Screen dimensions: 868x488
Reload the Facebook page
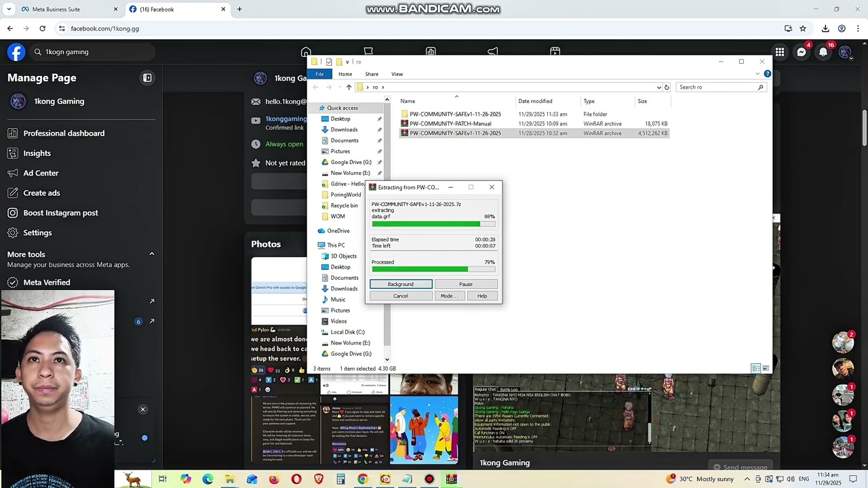click(x=42, y=28)
